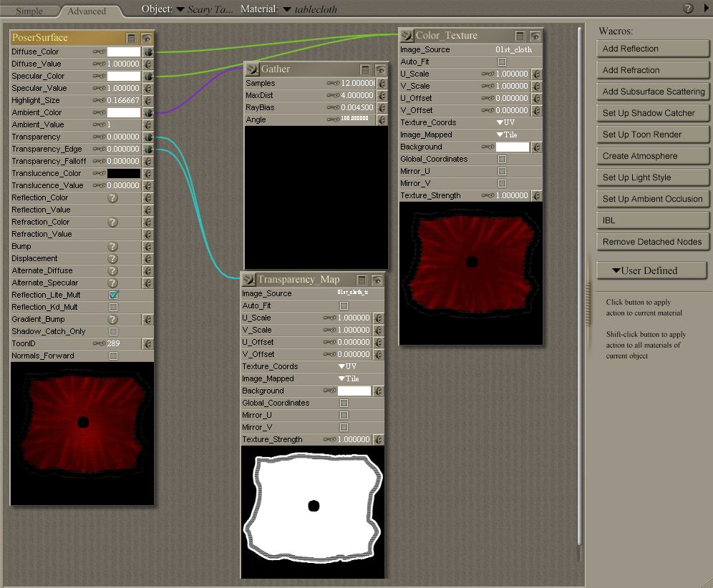Click Color_Texture U_Scale plug icon
Image resolution: width=713 pixels, height=588 pixels.
[x=537, y=74]
